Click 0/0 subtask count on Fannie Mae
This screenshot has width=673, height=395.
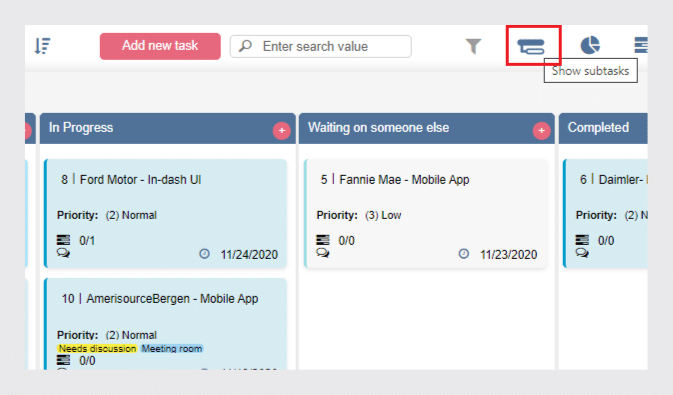point(347,241)
